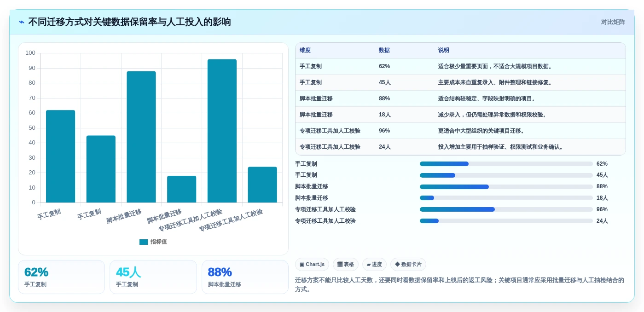Screen dimensions: 644x312
Task: Select the Chart.js tag chip
Action: 312,265
